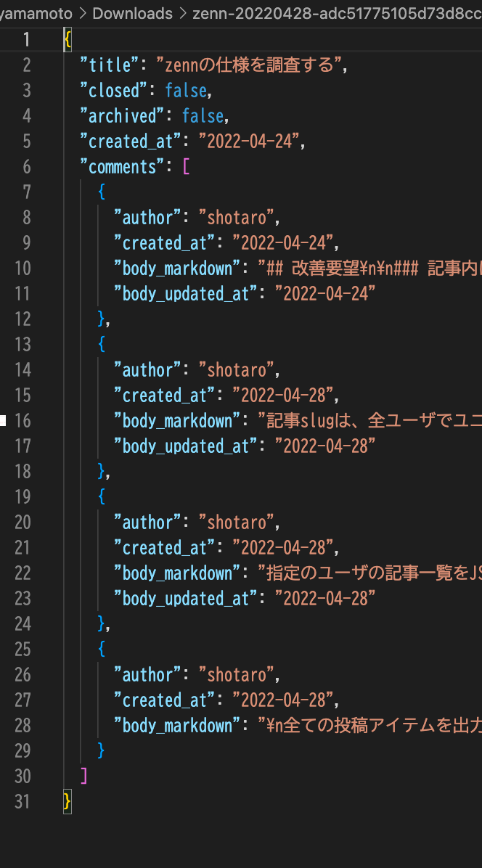Image resolution: width=482 pixels, height=868 pixels.
Task: Open the Downloads breadcrumb segment
Action: coord(132,13)
